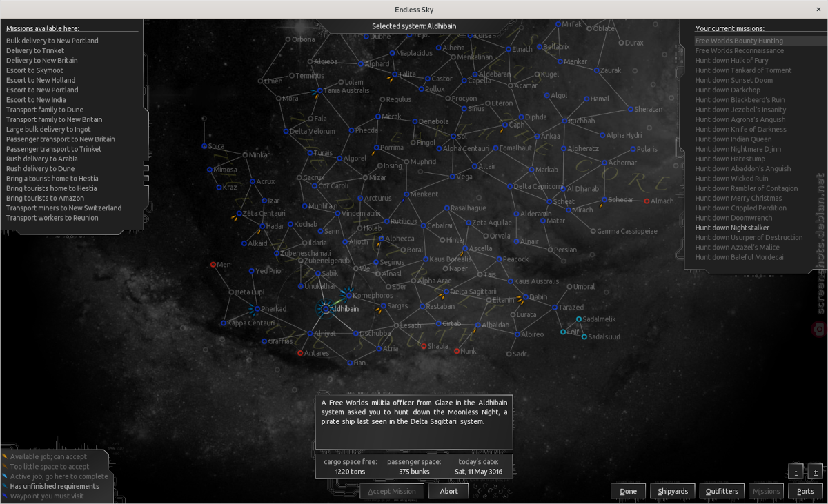Screen dimensions: 828x504
Task: Select 'Hunt down Hulk of Fury' mission
Action: 731,61
